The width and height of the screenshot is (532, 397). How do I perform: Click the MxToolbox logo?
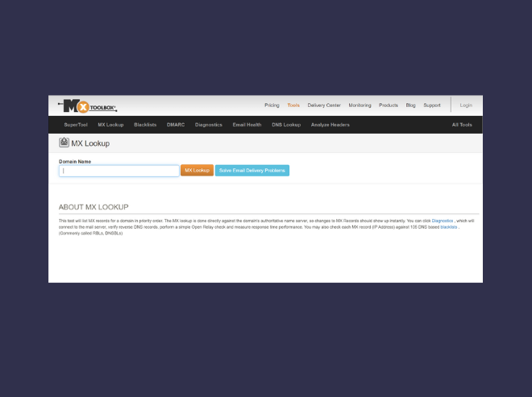[88, 106]
